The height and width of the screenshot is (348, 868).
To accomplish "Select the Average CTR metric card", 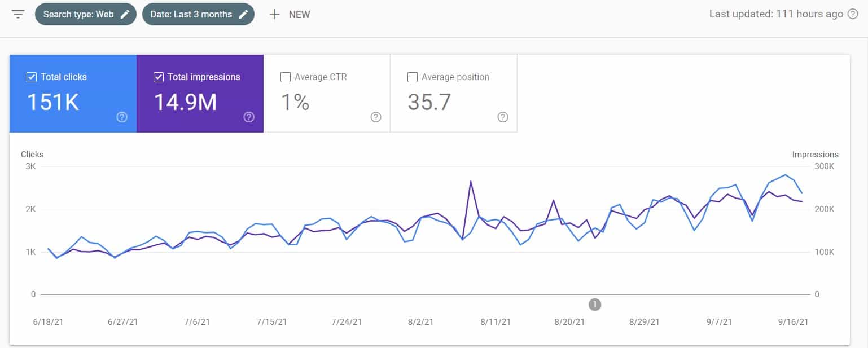I will click(x=327, y=93).
